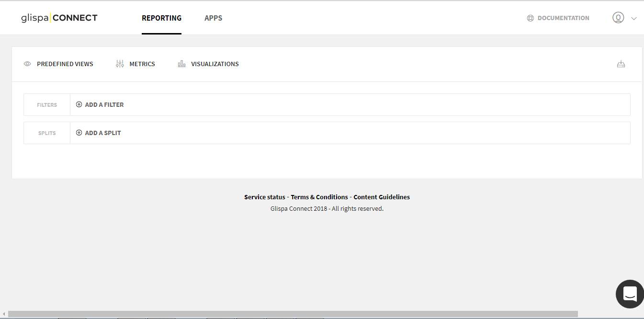Viewport: 644px width, 319px height.
Task: Open the REPORTING tab
Action: [x=161, y=18]
